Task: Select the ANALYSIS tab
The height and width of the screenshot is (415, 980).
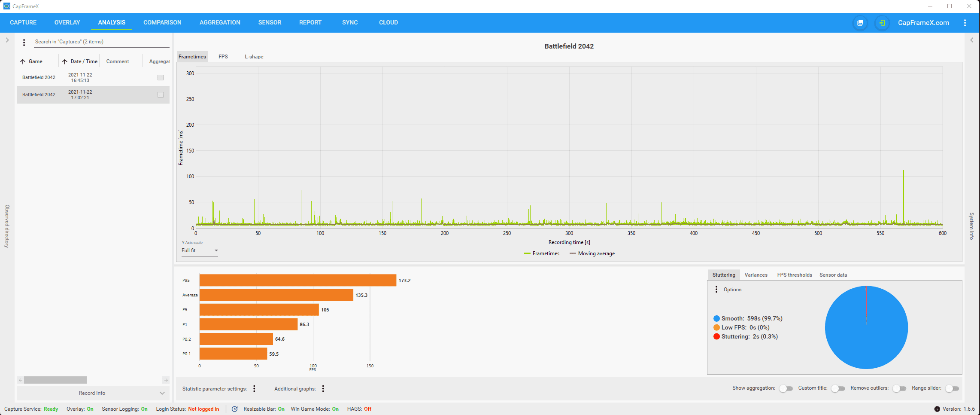Action: click(x=112, y=22)
